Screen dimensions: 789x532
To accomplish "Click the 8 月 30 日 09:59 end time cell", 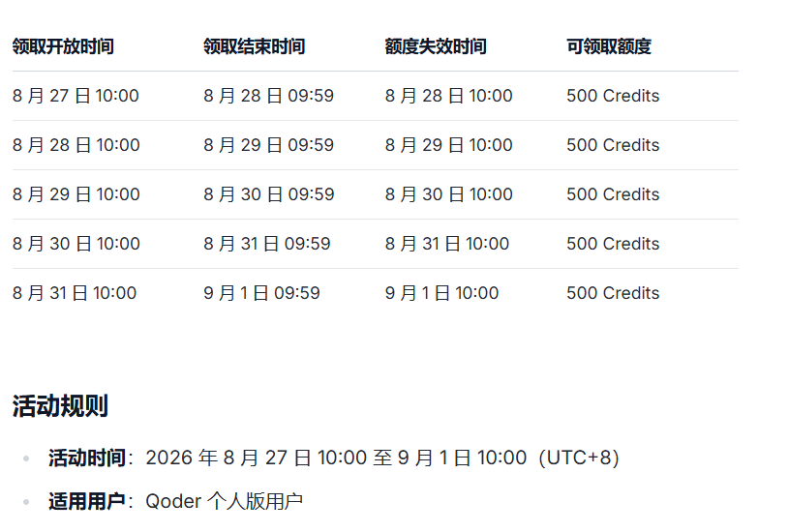I will pyautogui.click(x=269, y=194).
